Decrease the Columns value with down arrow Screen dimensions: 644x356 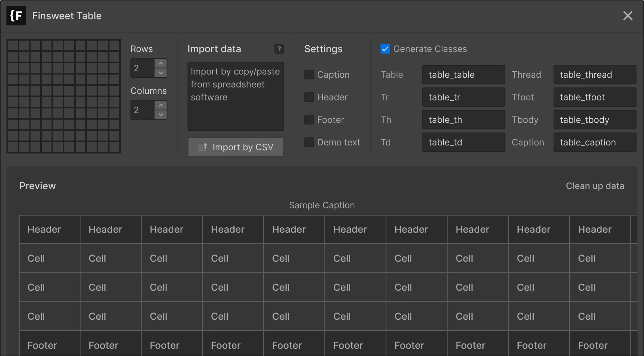coord(161,115)
